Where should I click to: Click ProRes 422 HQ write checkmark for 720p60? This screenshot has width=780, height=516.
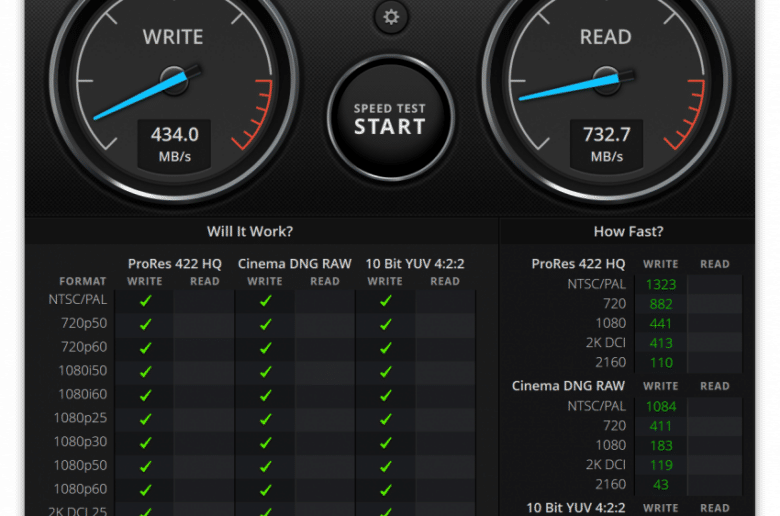145,348
